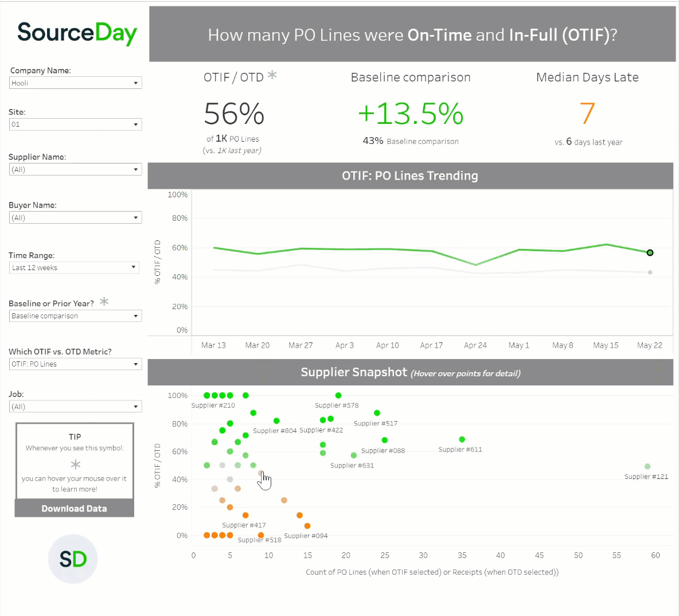Click the Supplier #578 scatter point

pos(338,395)
